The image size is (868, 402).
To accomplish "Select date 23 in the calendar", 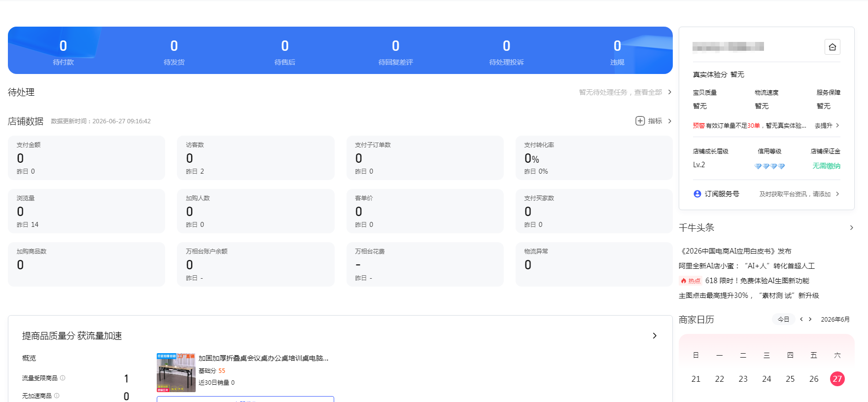I will [x=743, y=379].
